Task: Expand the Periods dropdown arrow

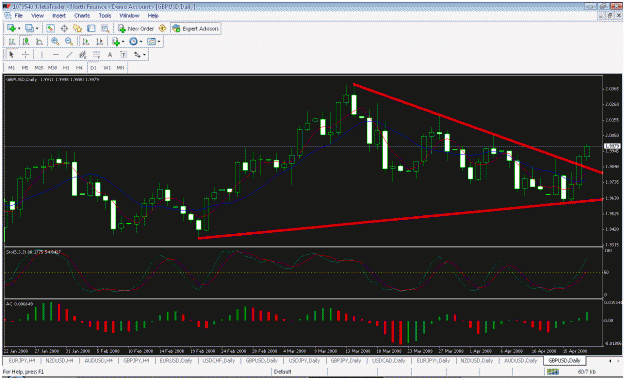Action: pyautogui.click(x=141, y=41)
